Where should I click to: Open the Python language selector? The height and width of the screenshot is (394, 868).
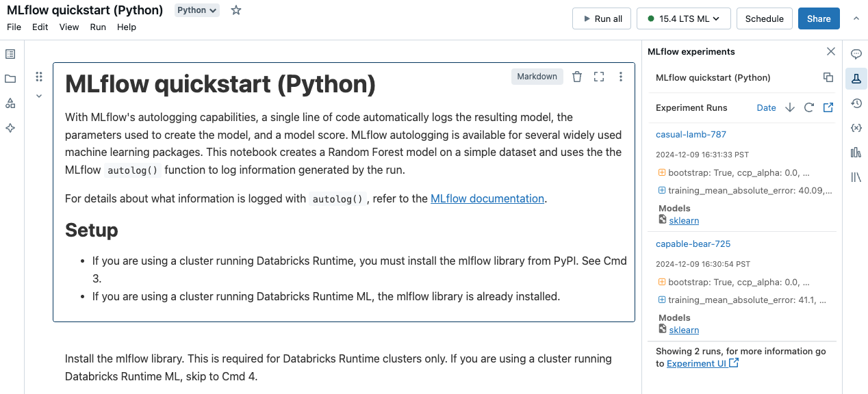(196, 10)
